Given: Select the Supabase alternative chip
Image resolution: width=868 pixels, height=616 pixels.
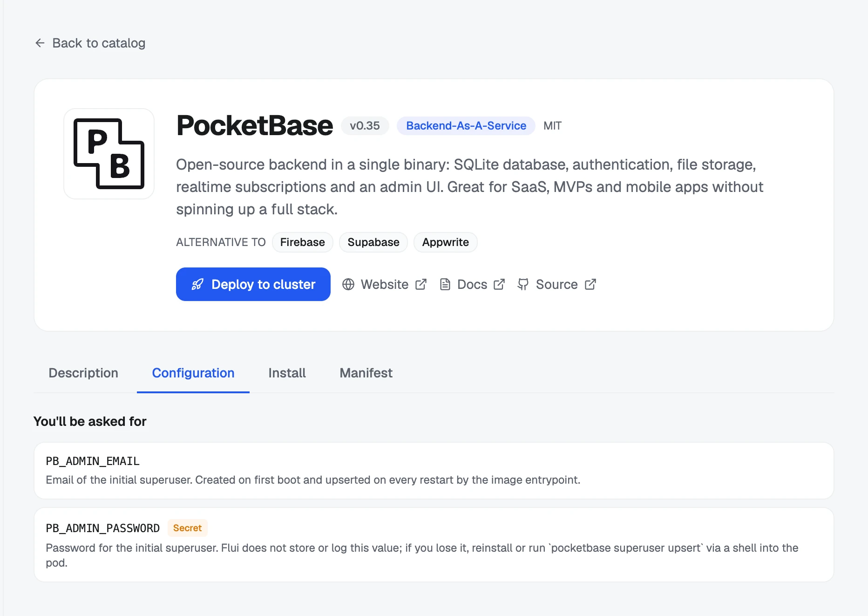Looking at the screenshot, I should (373, 242).
